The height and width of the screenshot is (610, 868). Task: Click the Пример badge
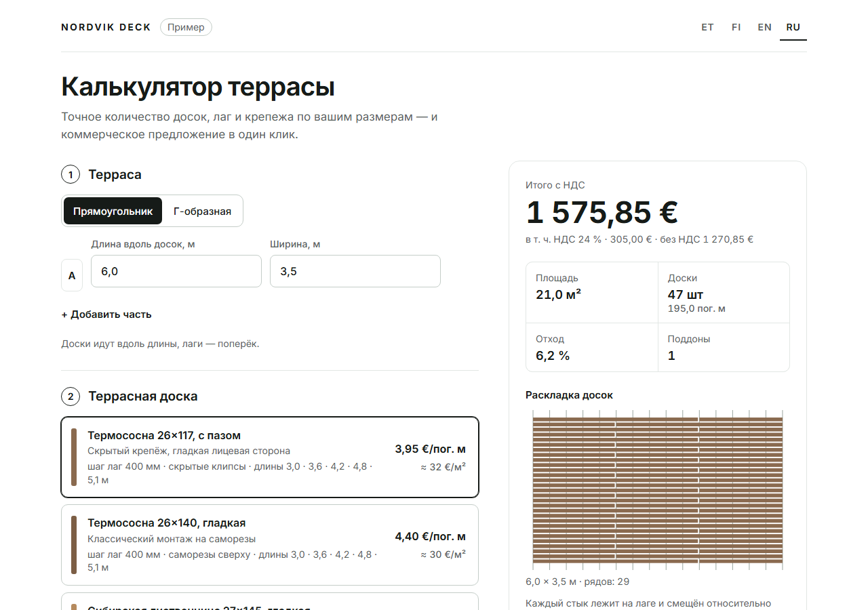coord(186,28)
